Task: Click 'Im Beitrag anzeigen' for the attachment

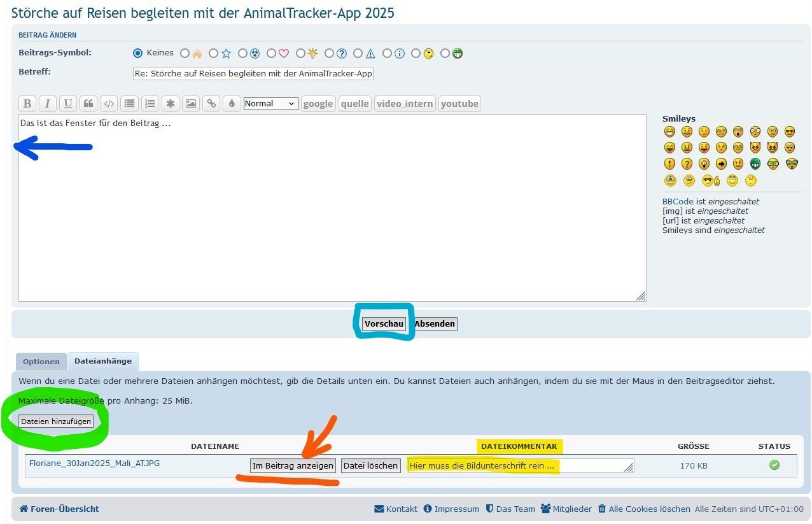Action: (x=293, y=465)
